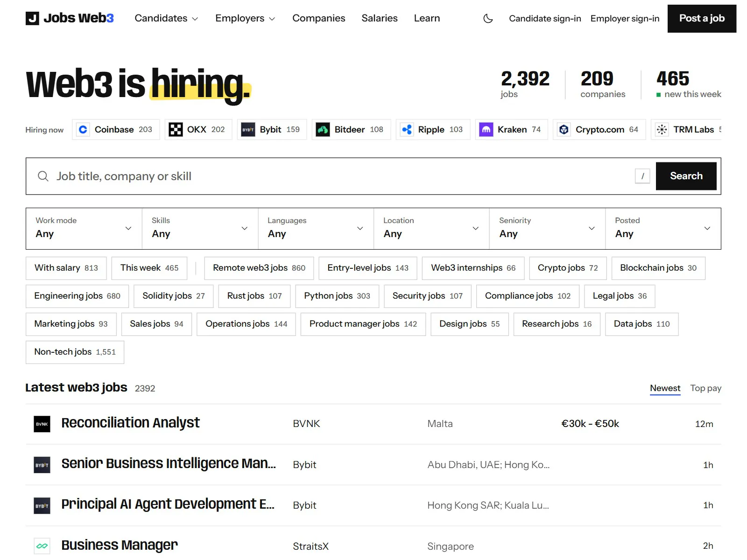The image size is (747, 560).
Task: Click BVNK logo on Reconciliation Analyst row
Action: coord(42,424)
